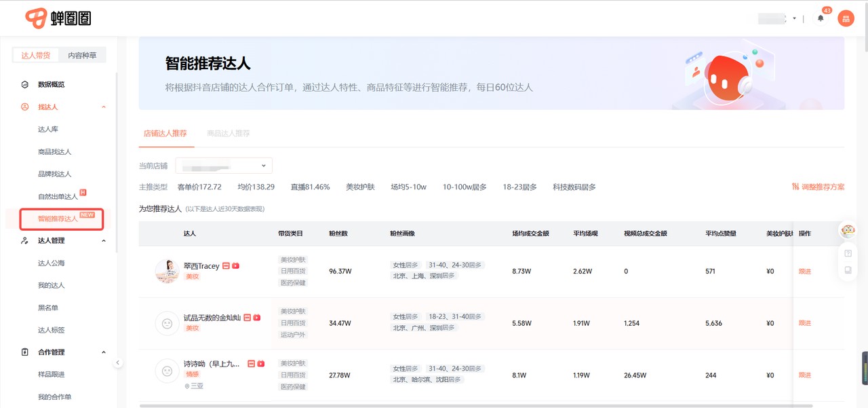Click the 美妆 tag under 翠西Tracey

tap(193, 276)
